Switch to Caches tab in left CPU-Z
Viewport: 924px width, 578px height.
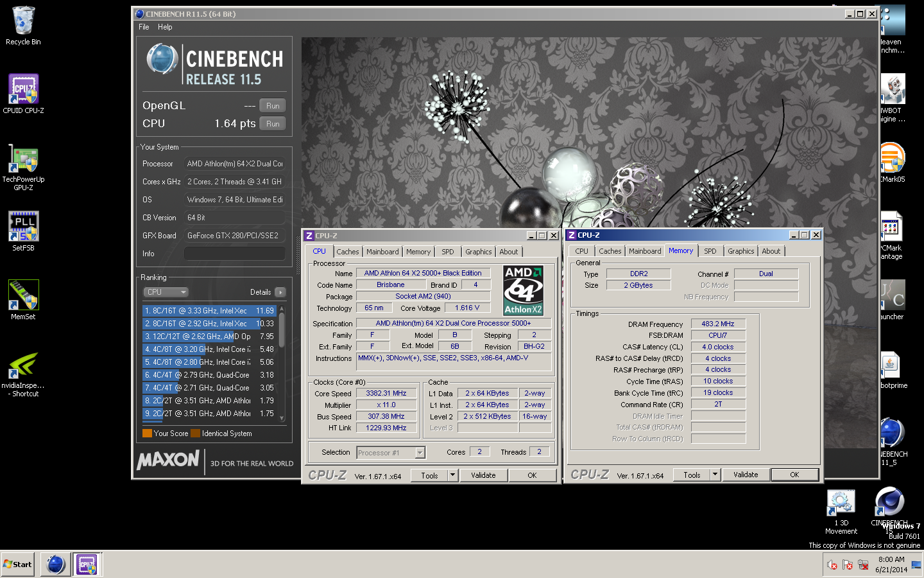[x=348, y=252]
